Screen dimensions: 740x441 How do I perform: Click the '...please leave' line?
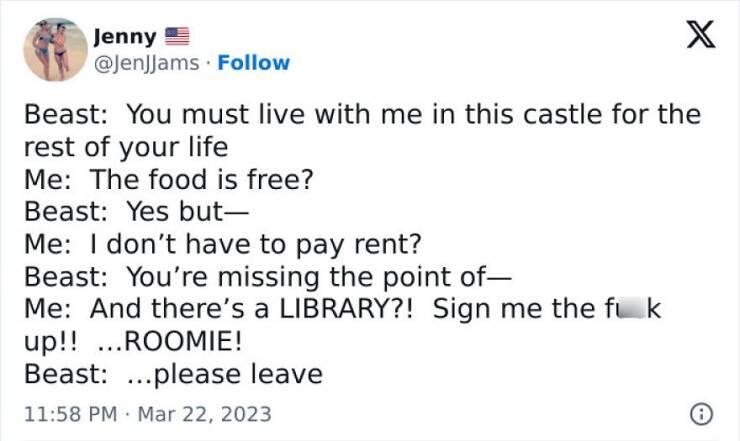pyautogui.click(x=225, y=374)
